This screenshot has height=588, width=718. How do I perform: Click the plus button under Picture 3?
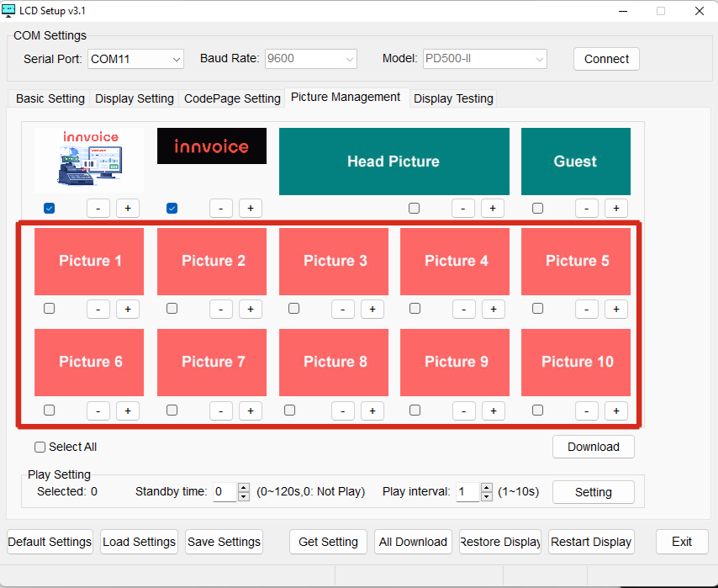(372, 309)
